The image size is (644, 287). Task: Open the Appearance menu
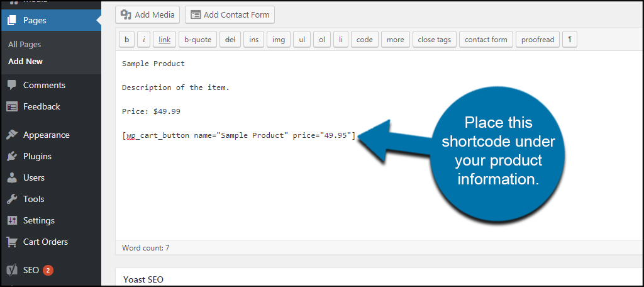(47, 135)
